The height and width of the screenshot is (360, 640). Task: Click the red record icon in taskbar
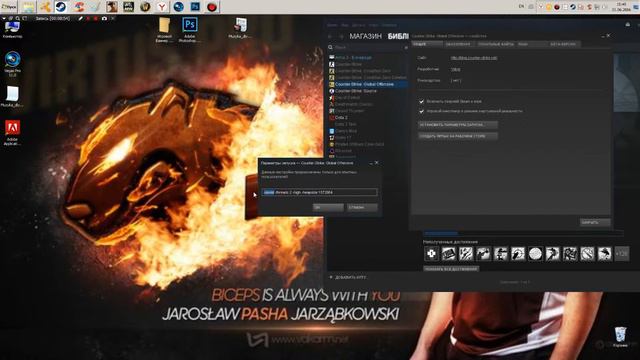point(212,7)
